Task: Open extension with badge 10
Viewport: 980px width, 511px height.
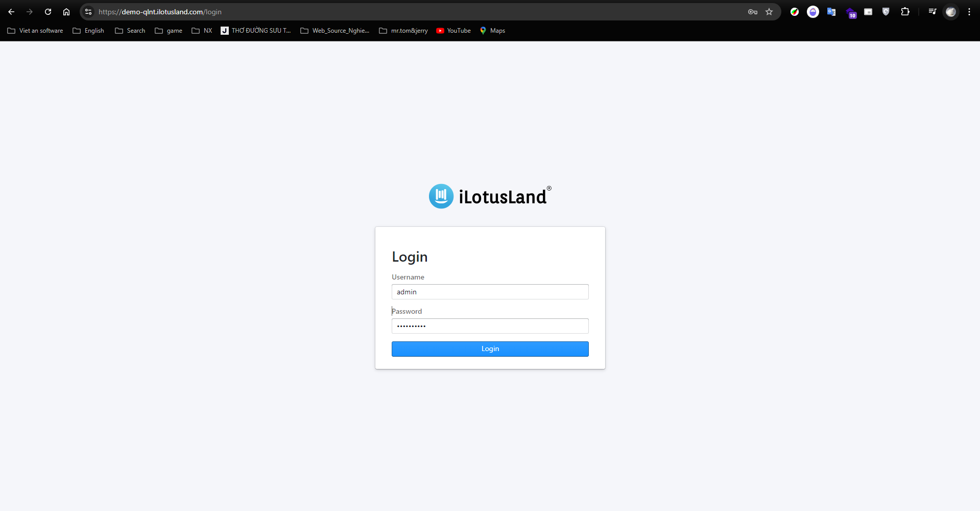Action: 851,13
